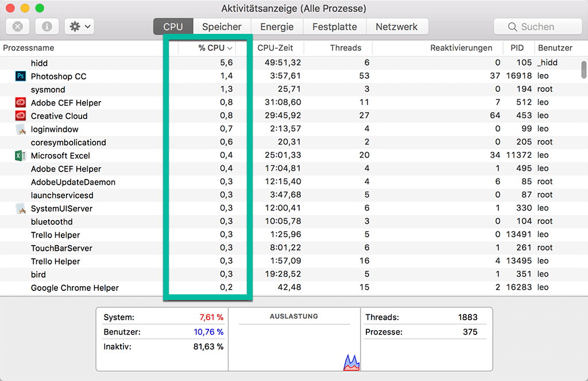Select the launchservicesd process

point(62,195)
